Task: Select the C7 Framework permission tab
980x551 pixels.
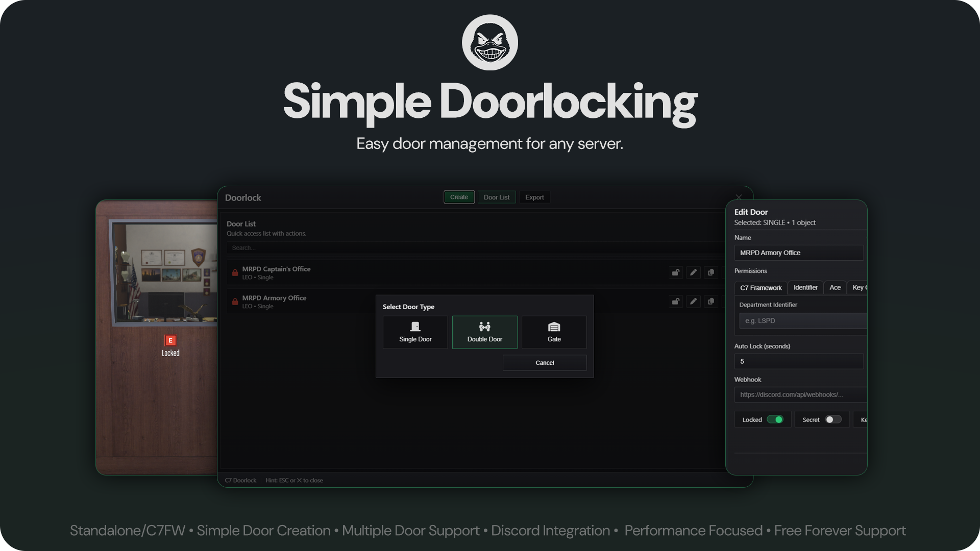Action: tap(761, 288)
